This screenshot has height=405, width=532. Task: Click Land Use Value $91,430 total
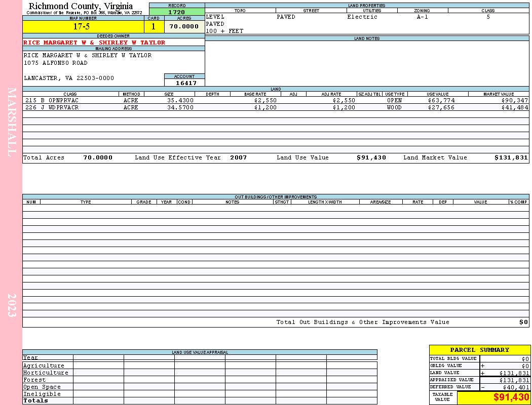tap(371, 157)
